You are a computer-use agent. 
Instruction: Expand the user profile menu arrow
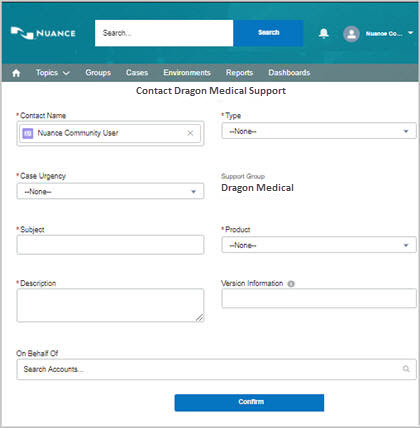[x=410, y=33]
